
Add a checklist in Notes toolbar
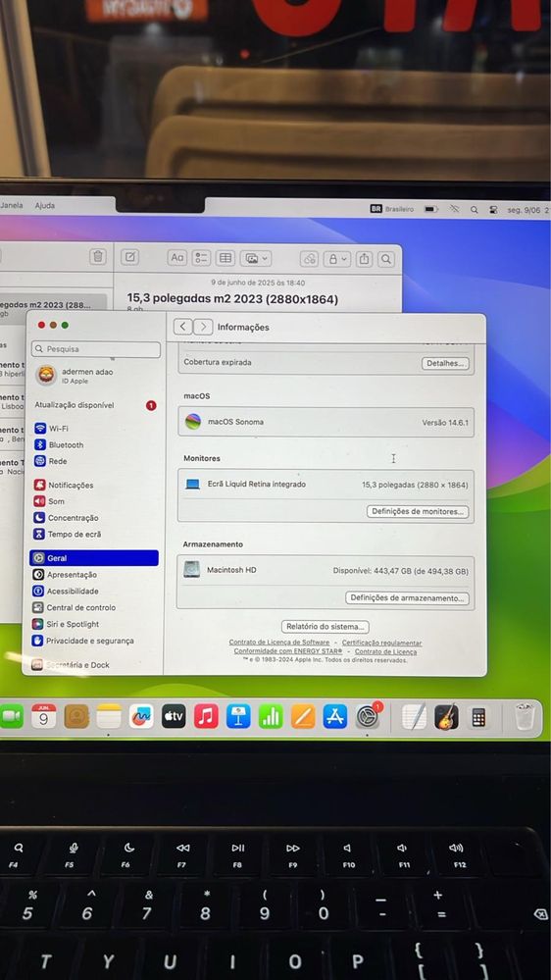point(201,257)
